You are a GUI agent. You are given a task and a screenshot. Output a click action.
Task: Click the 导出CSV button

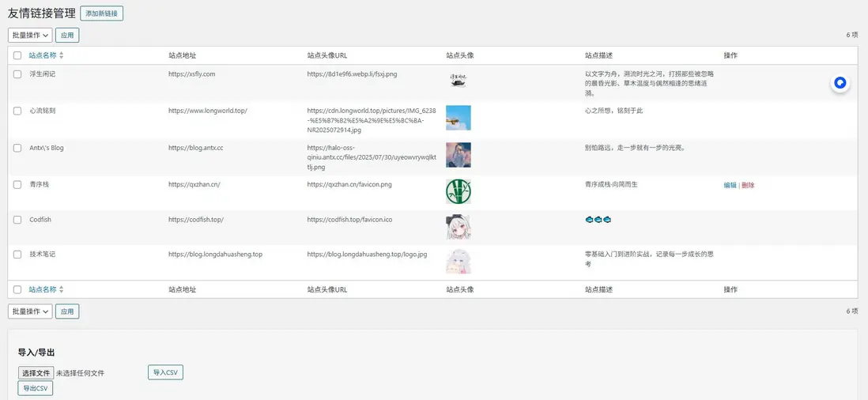[x=36, y=388]
